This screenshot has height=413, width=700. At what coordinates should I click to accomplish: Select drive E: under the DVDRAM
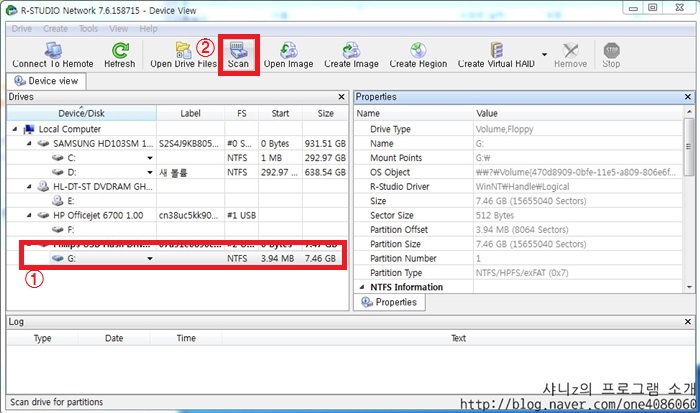pos(71,201)
